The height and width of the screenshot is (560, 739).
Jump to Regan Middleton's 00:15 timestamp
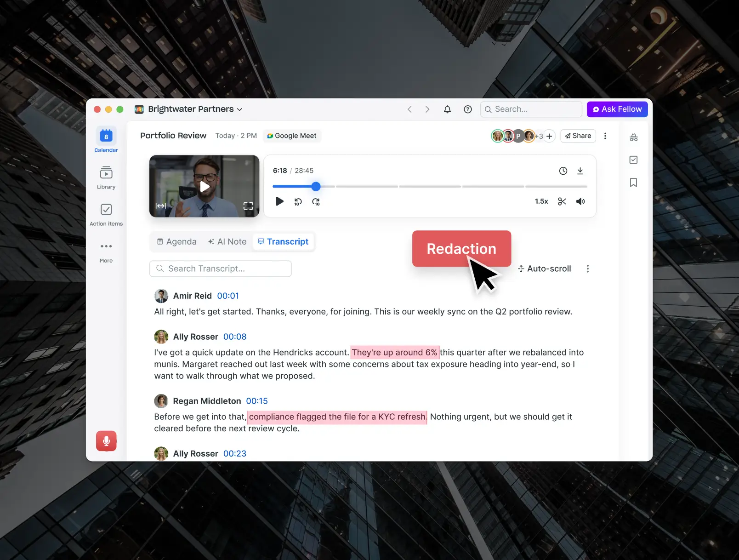point(257,401)
